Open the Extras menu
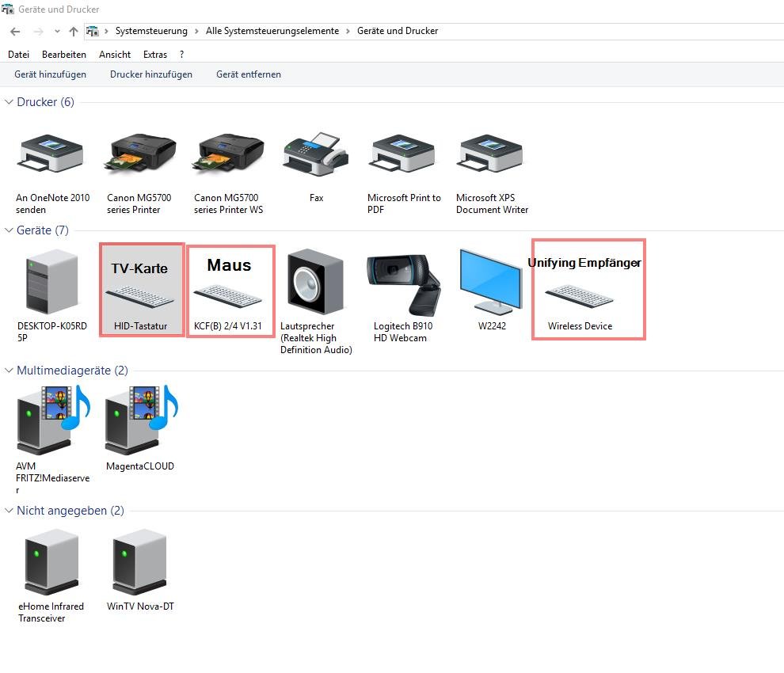Image resolution: width=784 pixels, height=673 pixels. pos(155,55)
